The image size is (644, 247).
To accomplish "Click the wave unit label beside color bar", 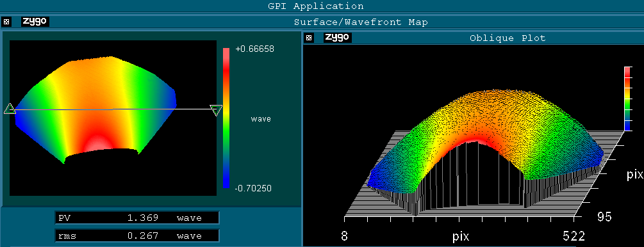I will (261, 119).
